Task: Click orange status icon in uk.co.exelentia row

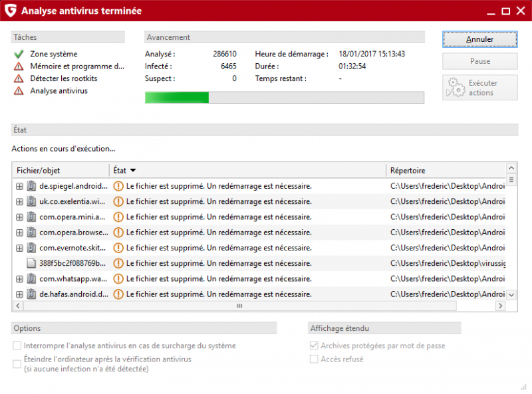Action: (118, 201)
